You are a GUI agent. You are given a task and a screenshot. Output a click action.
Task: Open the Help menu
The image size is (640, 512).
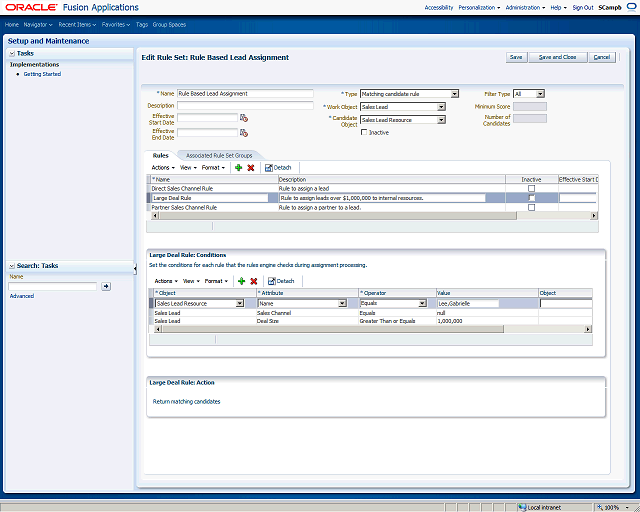click(558, 7)
